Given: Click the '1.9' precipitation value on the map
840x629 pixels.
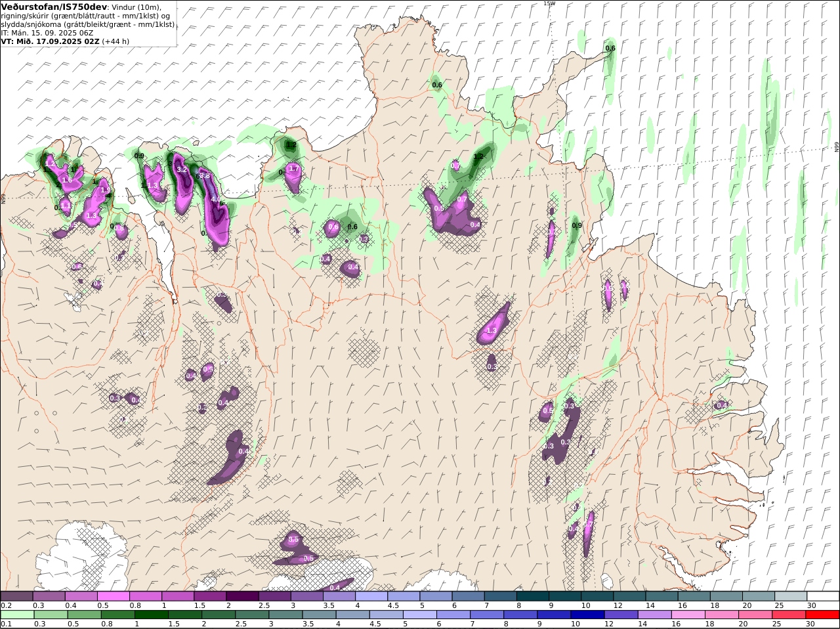Looking at the screenshot, I should [x=104, y=190].
